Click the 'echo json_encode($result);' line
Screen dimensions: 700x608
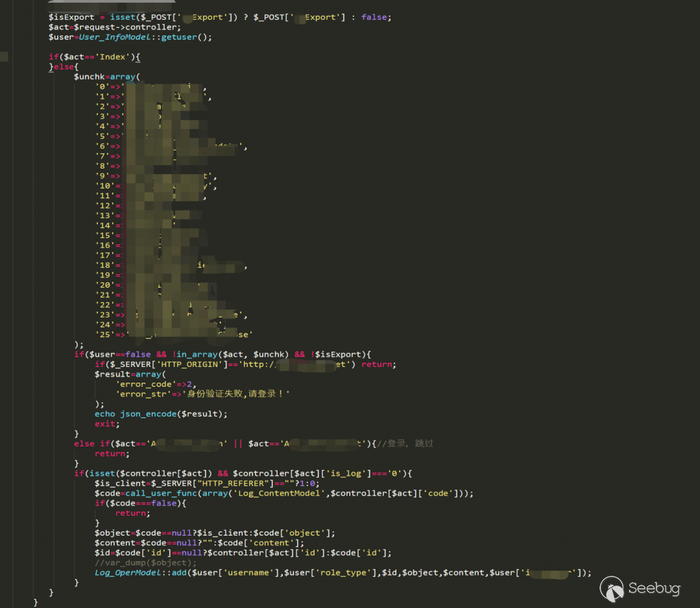pos(161,414)
